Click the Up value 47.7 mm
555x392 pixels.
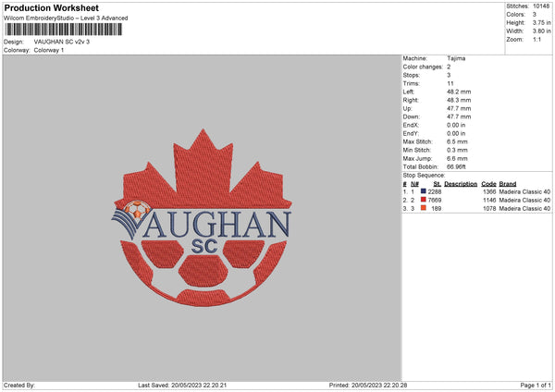[459, 108]
